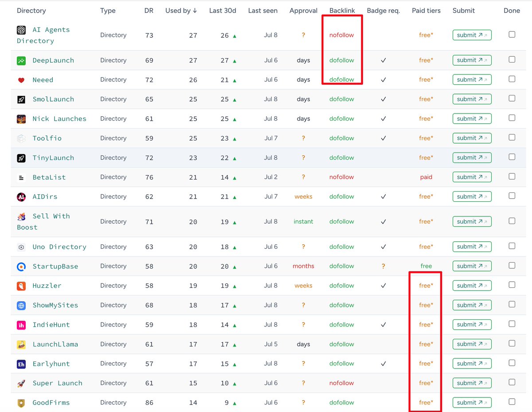
Task: Click the badge question mark for StartupBase
Action: point(383,266)
